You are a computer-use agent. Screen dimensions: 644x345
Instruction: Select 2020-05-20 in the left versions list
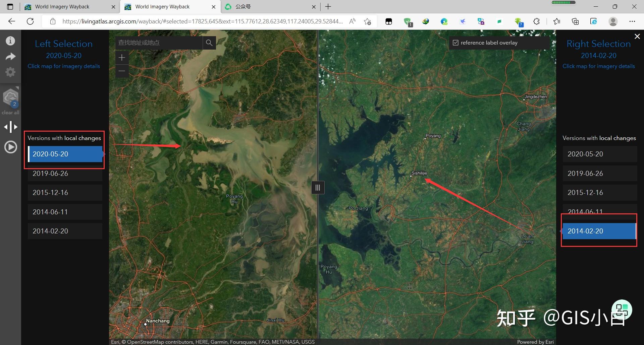(x=65, y=154)
